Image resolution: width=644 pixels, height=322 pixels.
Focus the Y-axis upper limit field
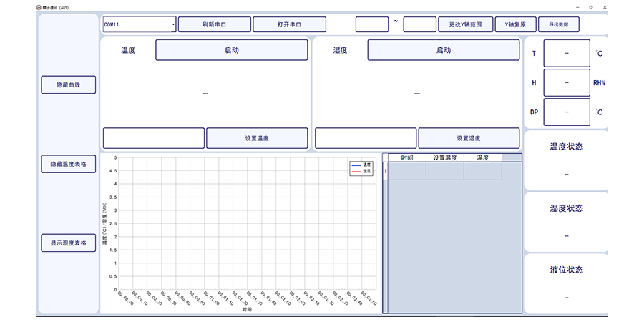pyautogui.click(x=420, y=24)
